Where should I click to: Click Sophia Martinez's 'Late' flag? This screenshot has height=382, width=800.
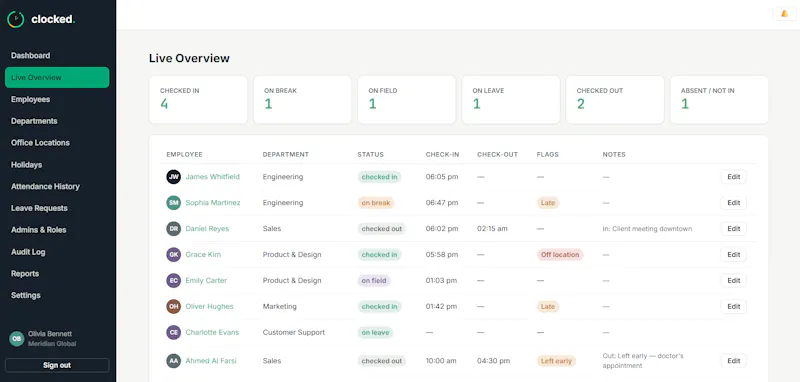[x=548, y=203]
